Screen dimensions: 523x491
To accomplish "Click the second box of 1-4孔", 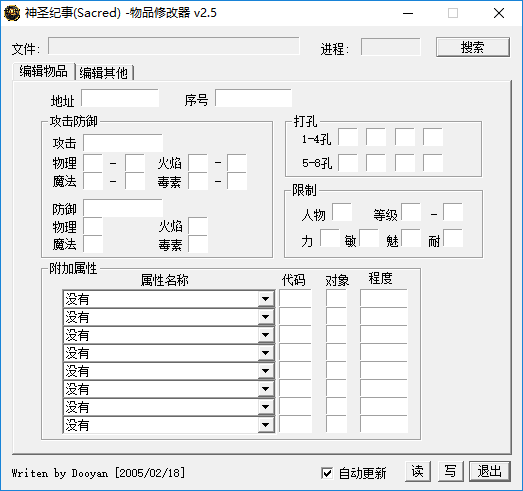I will (376, 137).
